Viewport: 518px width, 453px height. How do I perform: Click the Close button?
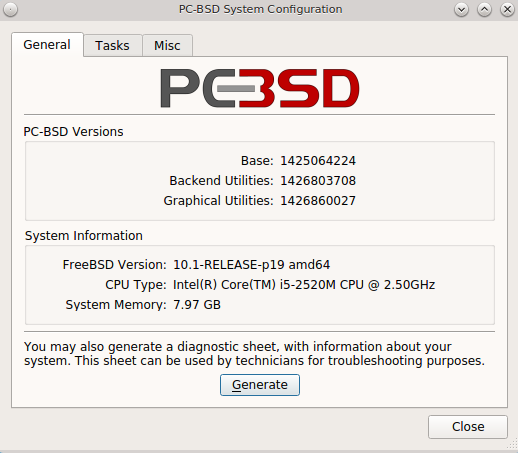[468, 427]
